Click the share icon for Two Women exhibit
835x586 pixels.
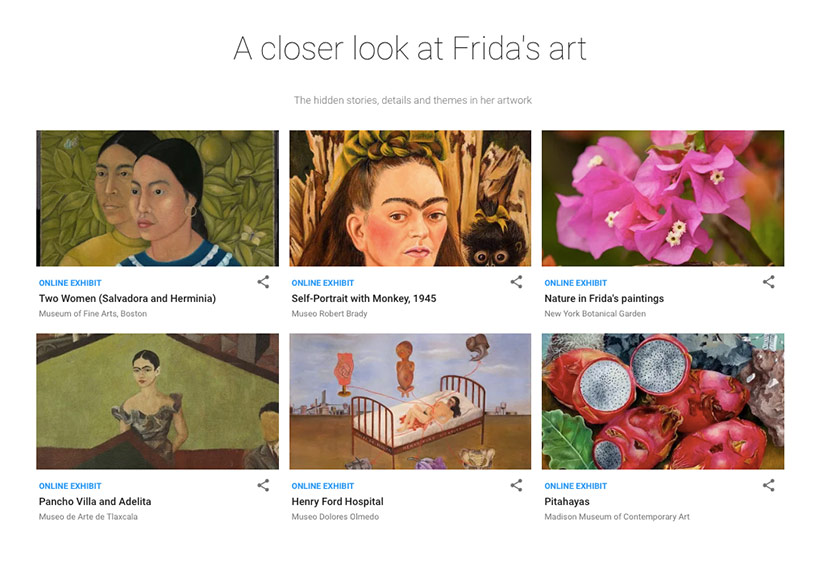(263, 282)
